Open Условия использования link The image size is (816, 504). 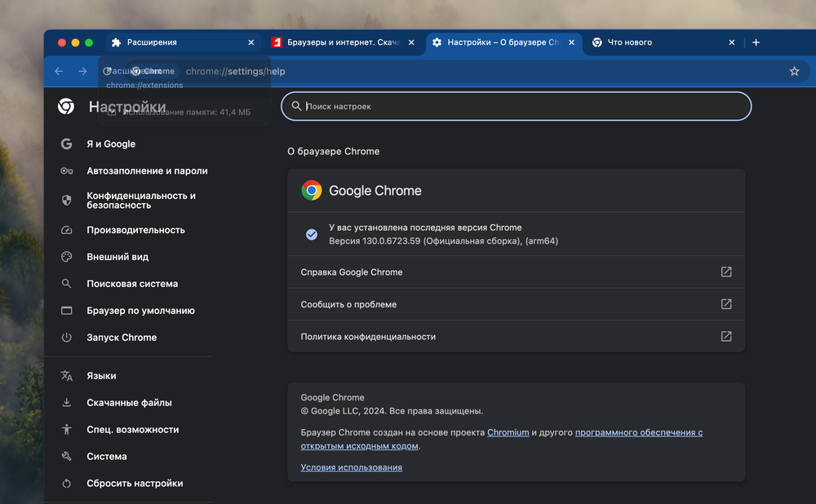tap(351, 467)
